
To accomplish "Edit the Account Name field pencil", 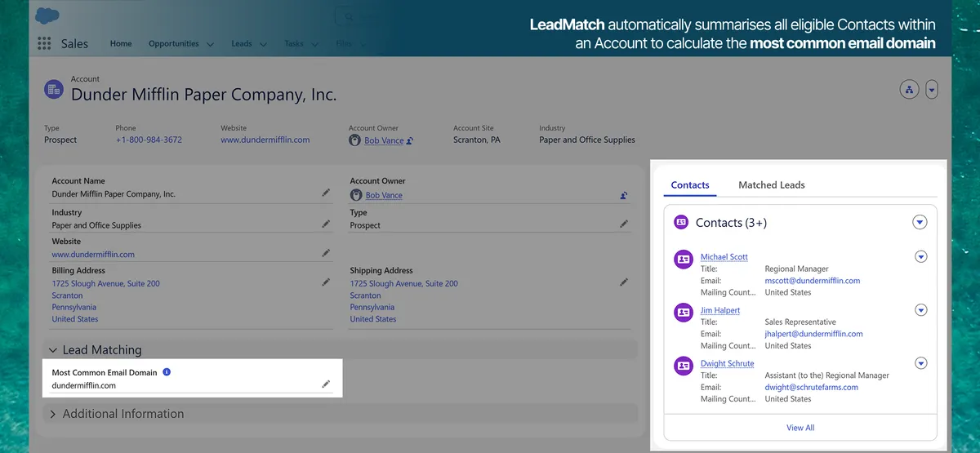I will pos(326,193).
